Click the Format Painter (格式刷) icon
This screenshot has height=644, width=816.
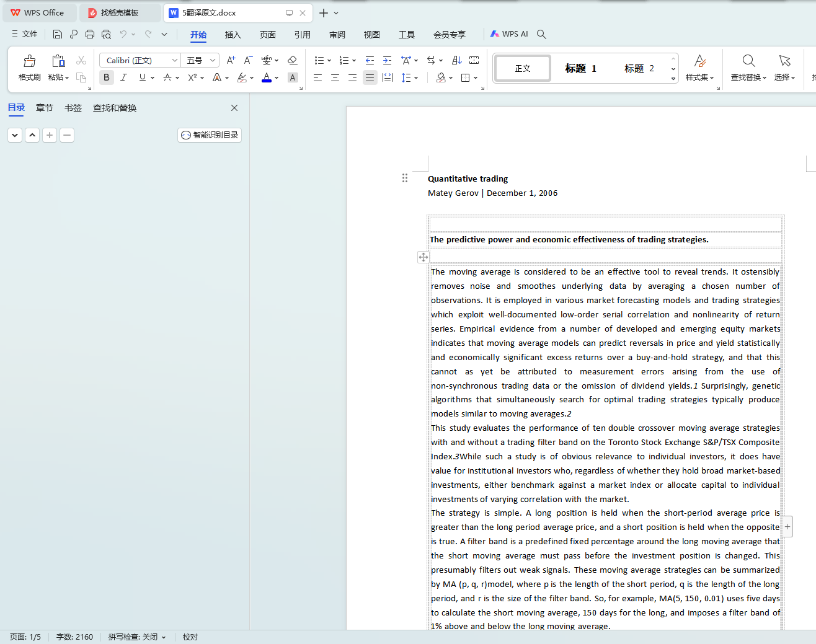29,61
